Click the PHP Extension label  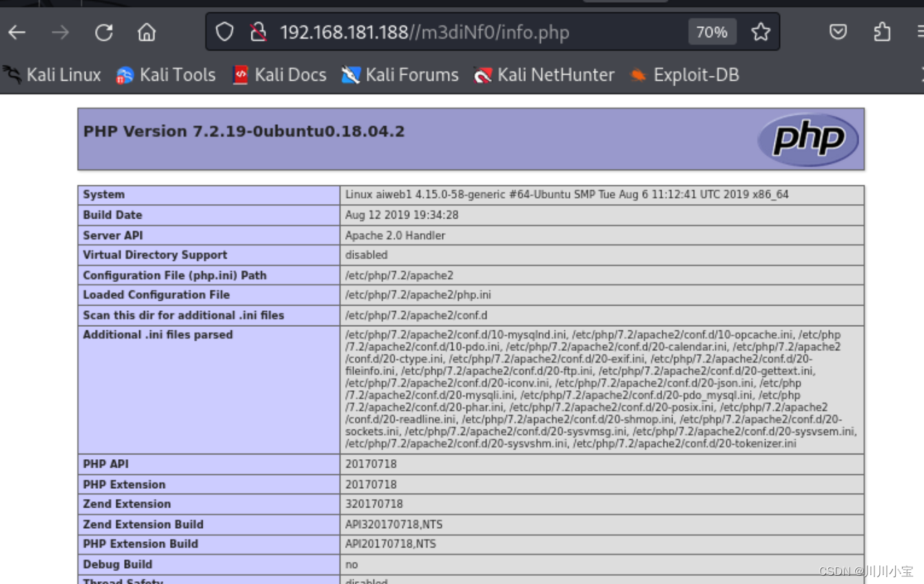[x=124, y=484]
